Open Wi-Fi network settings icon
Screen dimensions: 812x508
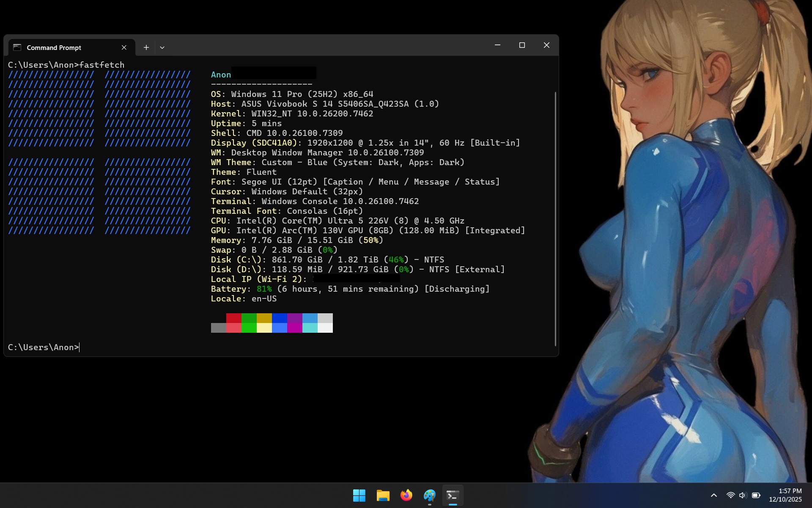[730, 495]
